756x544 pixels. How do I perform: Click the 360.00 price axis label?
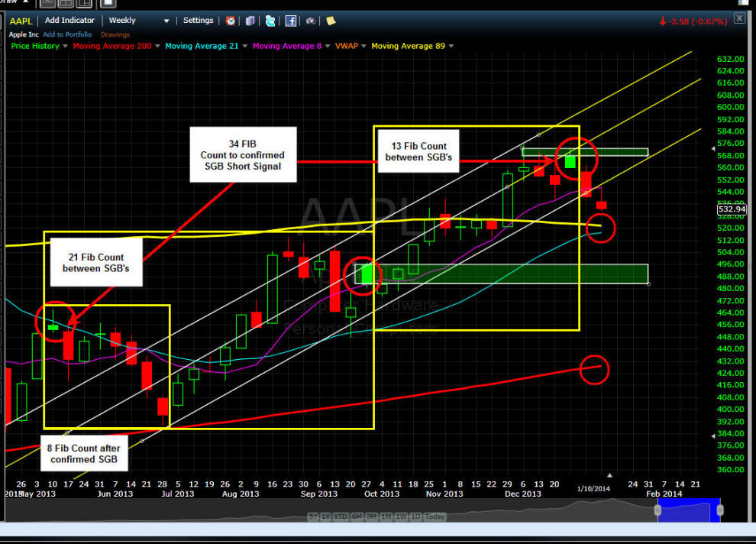pyautogui.click(x=731, y=469)
